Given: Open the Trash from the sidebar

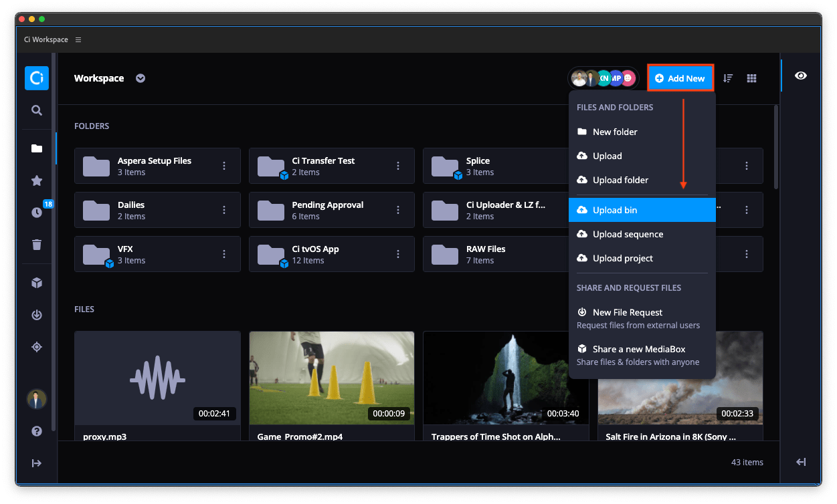Looking at the screenshot, I should (36, 245).
